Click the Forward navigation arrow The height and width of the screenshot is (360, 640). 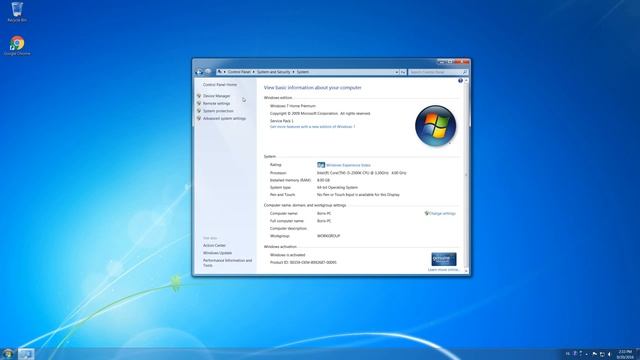point(208,72)
